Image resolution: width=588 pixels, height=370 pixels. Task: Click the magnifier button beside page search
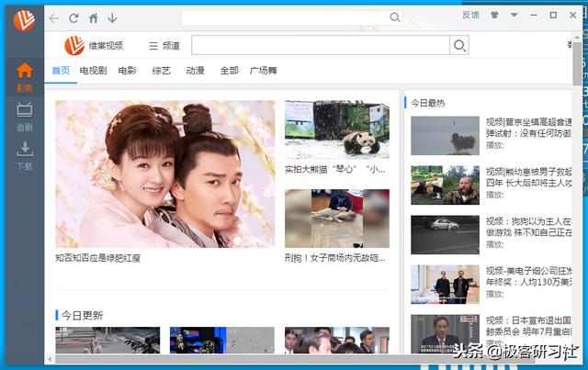point(459,45)
